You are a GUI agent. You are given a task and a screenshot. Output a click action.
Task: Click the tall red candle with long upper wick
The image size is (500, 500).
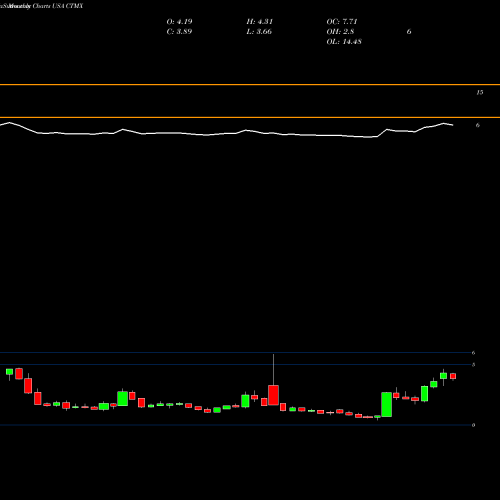point(273,395)
